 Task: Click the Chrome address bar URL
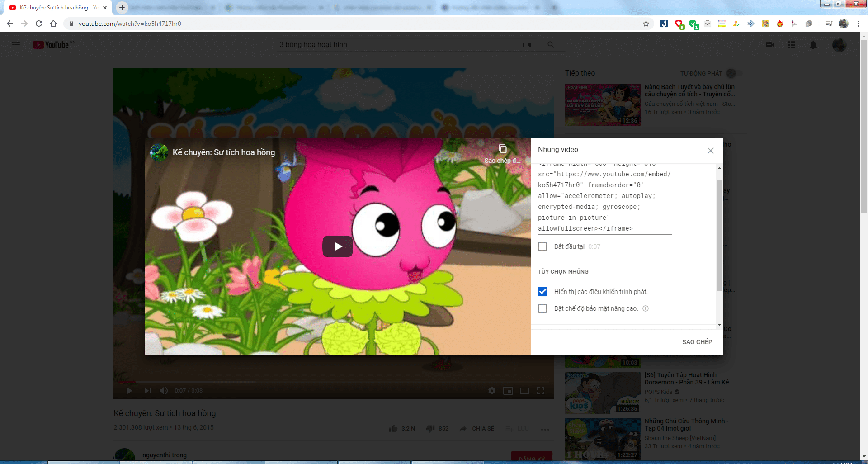[130, 24]
